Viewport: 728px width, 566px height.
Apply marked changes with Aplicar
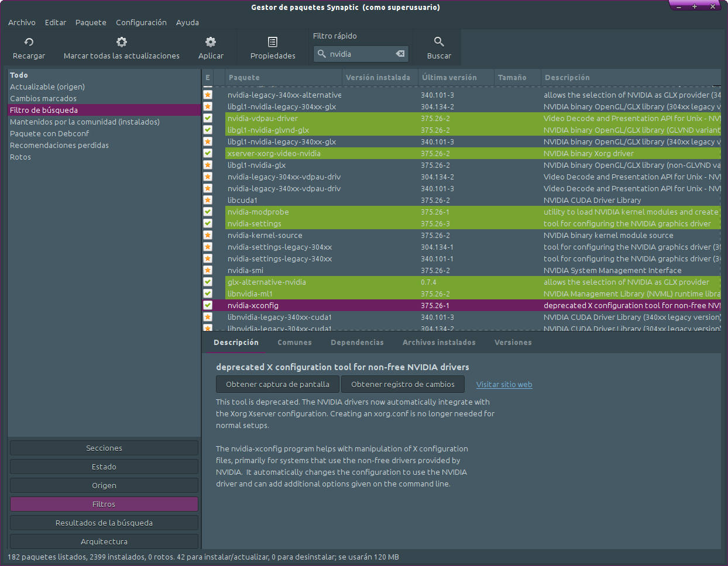[x=211, y=48]
